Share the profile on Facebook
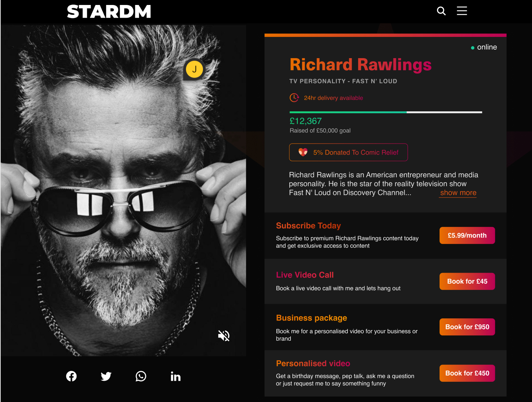The width and height of the screenshot is (532, 402). (x=71, y=376)
